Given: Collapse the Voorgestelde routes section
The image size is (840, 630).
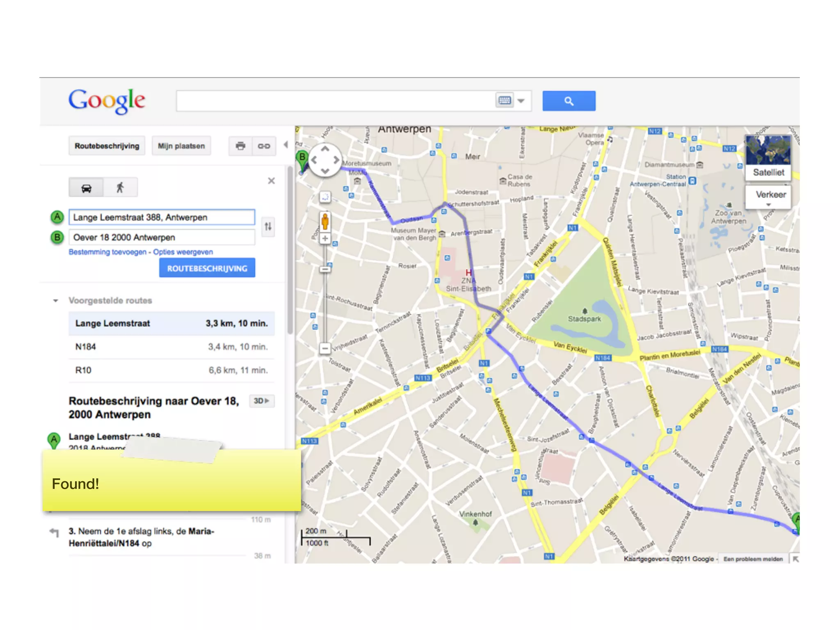Looking at the screenshot, I should pos(56,301).
